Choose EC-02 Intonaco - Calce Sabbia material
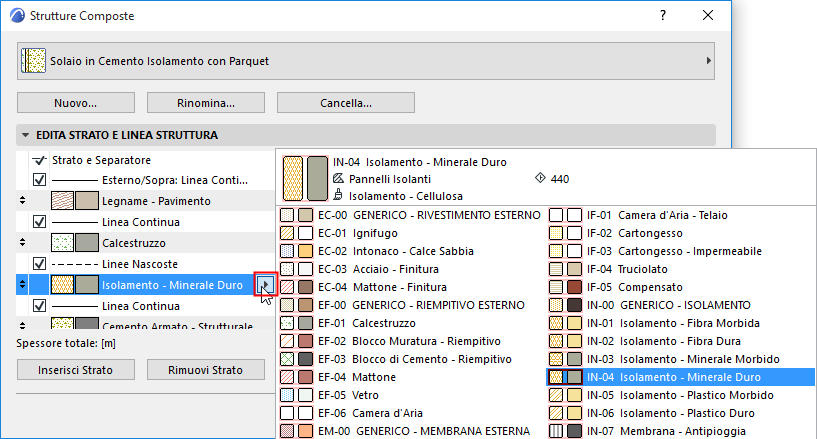Screen dimensions: 817x439 click(x=411, y=251)
